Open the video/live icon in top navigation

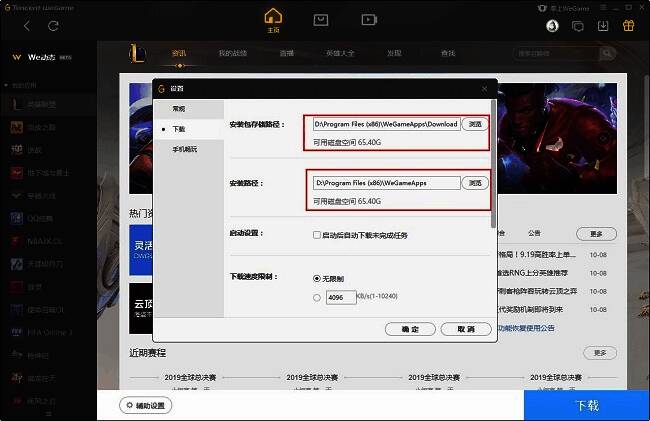(x=369, y=19)
